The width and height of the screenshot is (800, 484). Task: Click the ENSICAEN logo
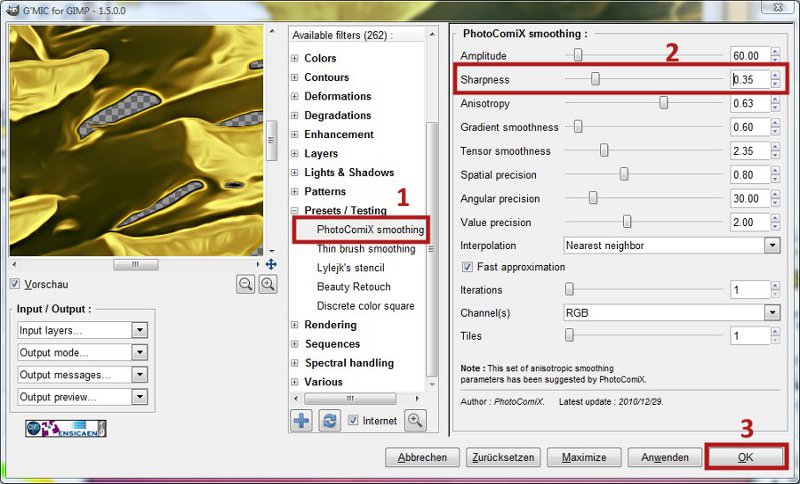66,428
